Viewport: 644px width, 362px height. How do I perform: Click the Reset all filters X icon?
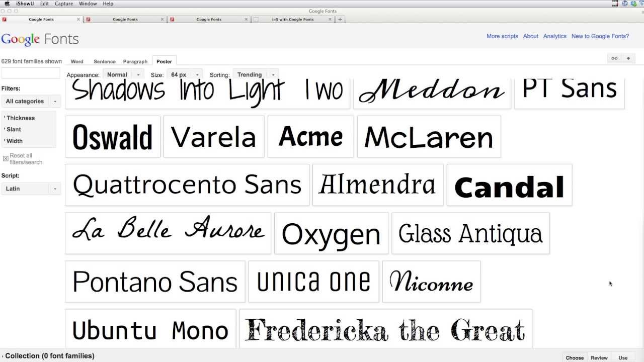[x=6, y=158]
